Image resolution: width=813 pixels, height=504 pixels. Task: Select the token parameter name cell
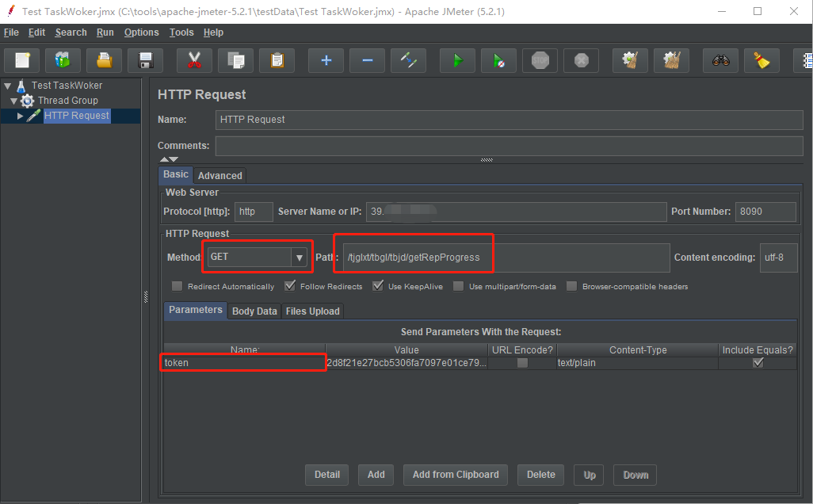[x=244, y=363]
